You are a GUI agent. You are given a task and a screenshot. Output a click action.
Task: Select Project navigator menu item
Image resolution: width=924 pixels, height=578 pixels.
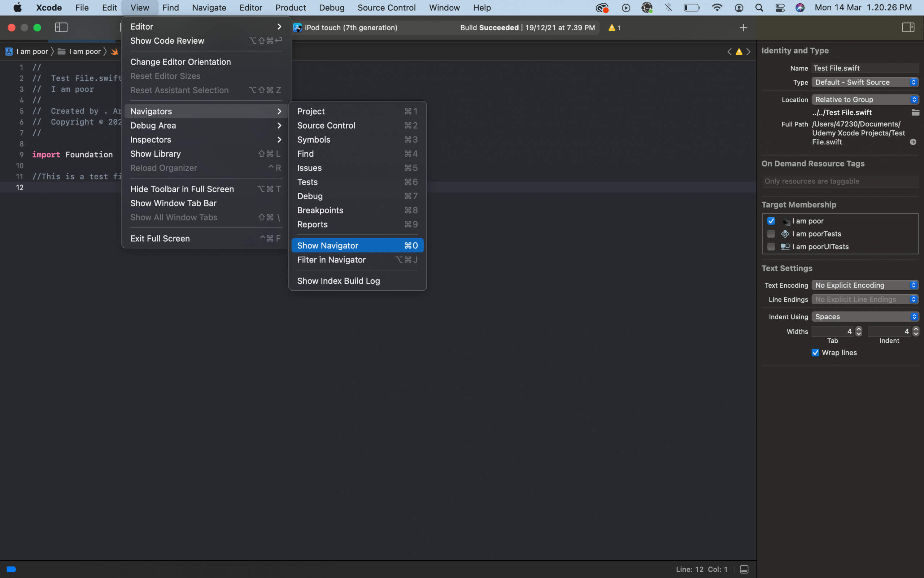click(x=357, y=111)
